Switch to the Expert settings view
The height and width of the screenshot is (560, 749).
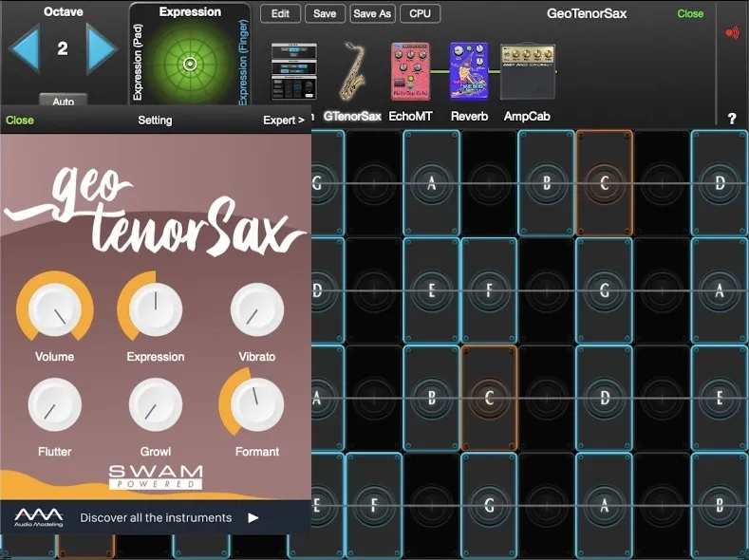[x=283, y=121]
